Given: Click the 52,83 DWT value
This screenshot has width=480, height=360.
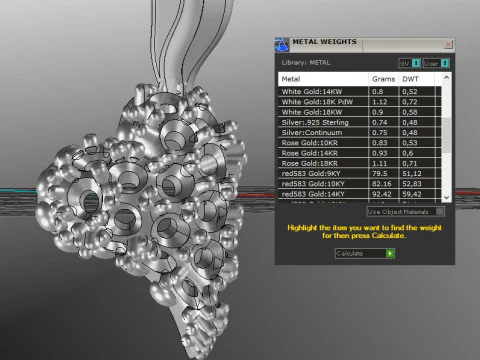Looking at the screenshot, I should [x=412, y=184].
